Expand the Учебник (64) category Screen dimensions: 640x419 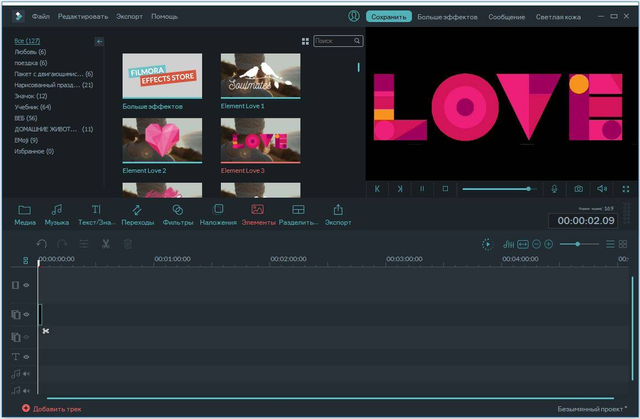coord(33,107)
